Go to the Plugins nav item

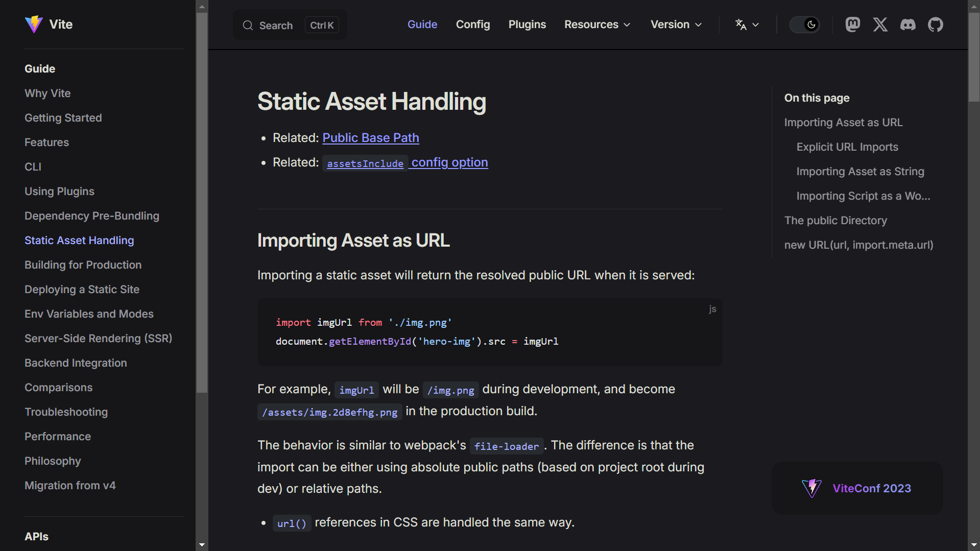(527, 25)
